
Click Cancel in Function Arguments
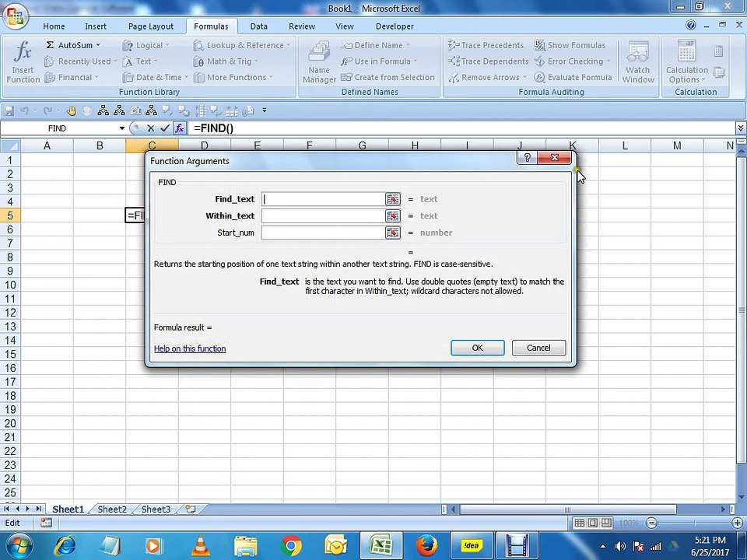538,348
